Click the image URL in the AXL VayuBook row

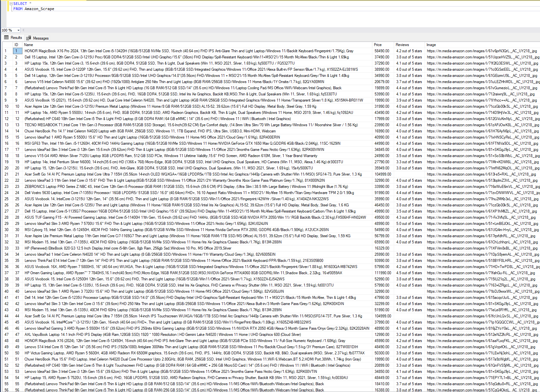482,335
